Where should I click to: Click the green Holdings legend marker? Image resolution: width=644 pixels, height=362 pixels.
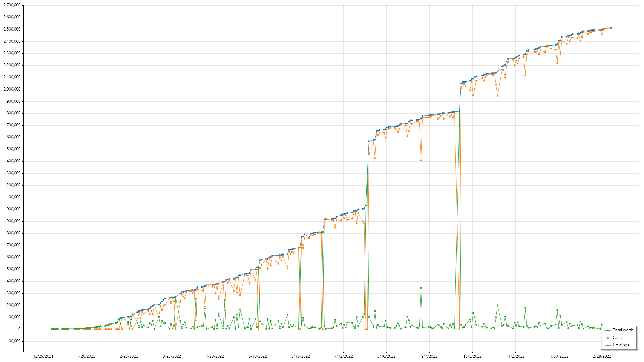tap(608, 345)
